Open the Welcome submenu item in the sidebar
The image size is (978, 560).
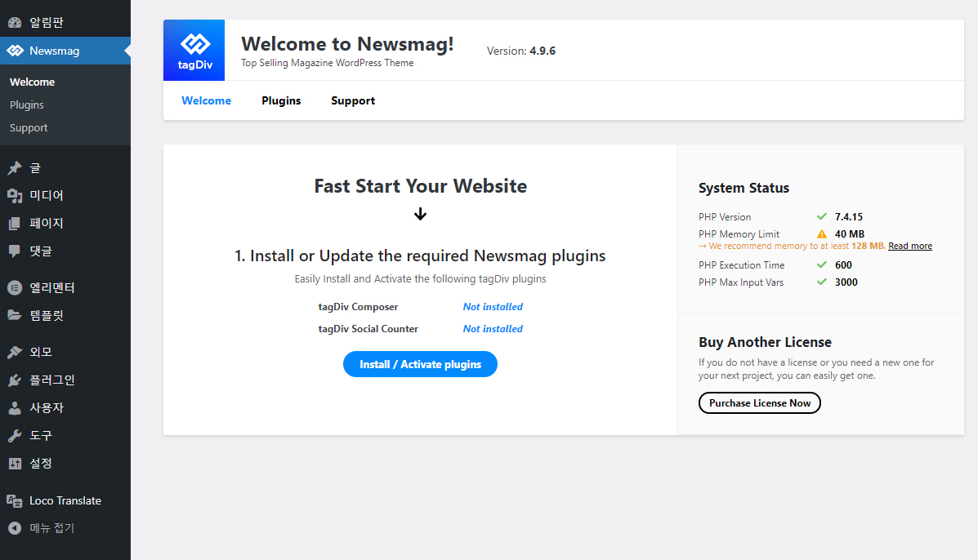point(33,82)
